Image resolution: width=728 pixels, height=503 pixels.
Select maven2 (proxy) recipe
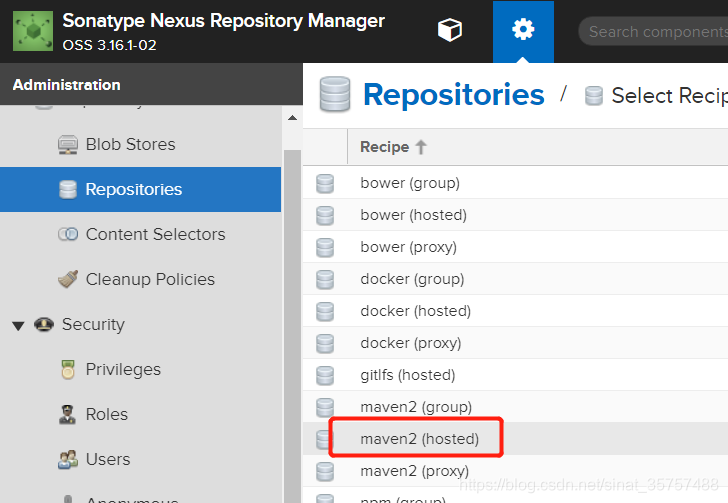tap(415, 471)
